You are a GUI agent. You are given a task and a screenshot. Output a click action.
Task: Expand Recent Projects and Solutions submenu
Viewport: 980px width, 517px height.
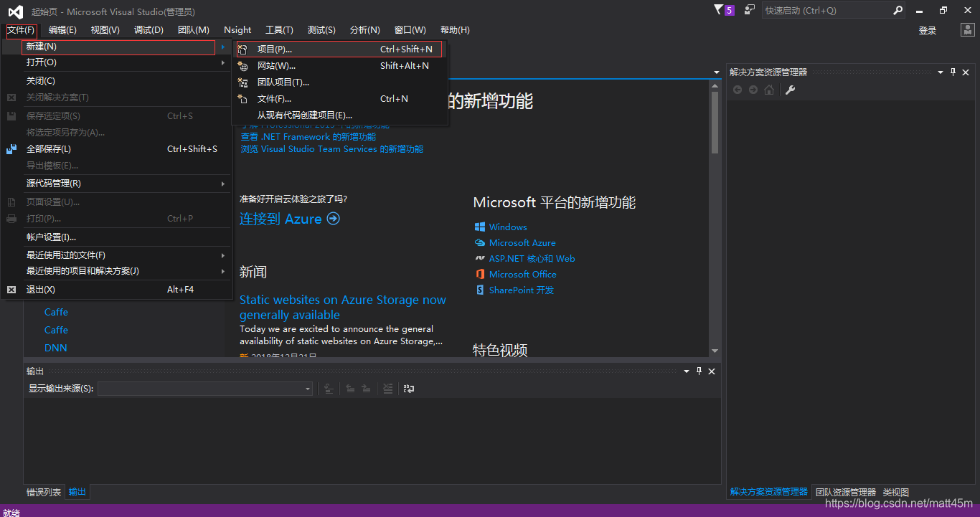tap(118, 271)
